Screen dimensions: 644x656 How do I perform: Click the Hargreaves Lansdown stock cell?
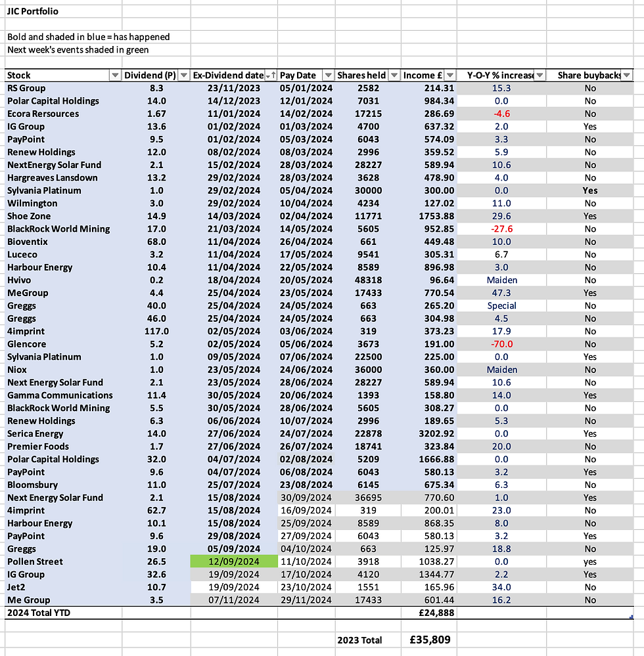click(64, 178)
